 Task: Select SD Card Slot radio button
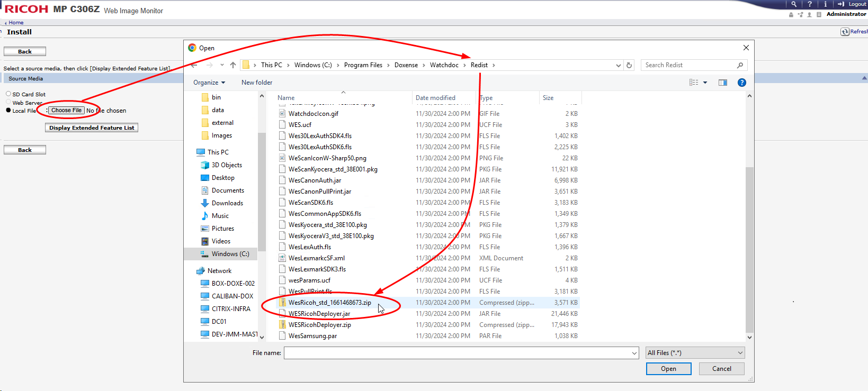pyautogui.click(x=8, y=94)
